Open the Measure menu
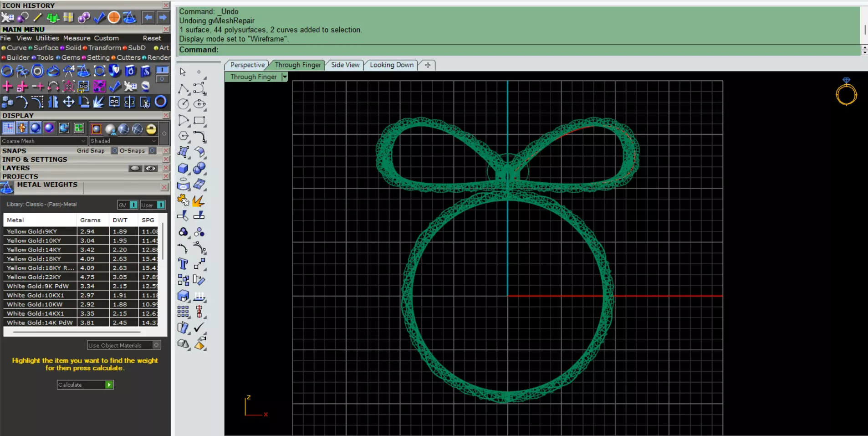 coord(77,38)
